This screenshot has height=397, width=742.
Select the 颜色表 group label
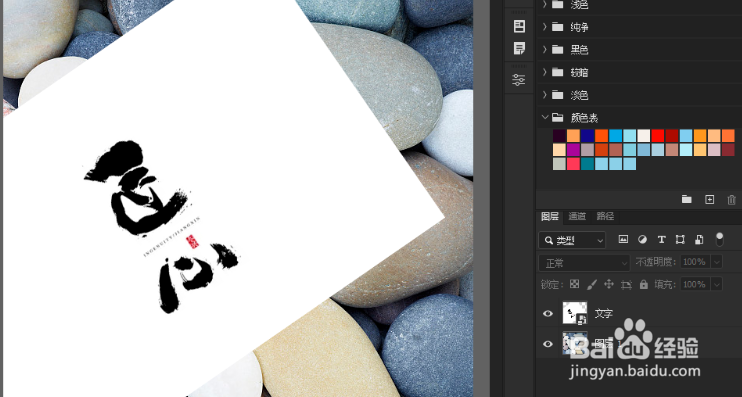click(584, 117)
